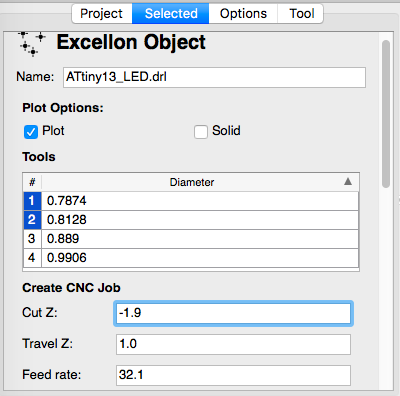This screenshot has width=400, height=396.
Task: Toggle the Plot checkbox
Action: tap(31, 131)
